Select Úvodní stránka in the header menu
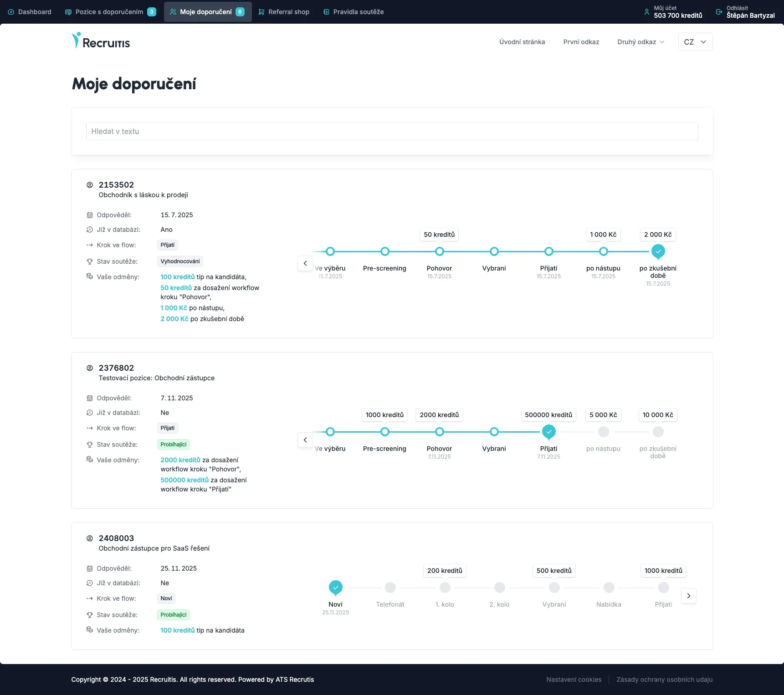The height and width of the screenshot is (695, 784). (522, 42)
